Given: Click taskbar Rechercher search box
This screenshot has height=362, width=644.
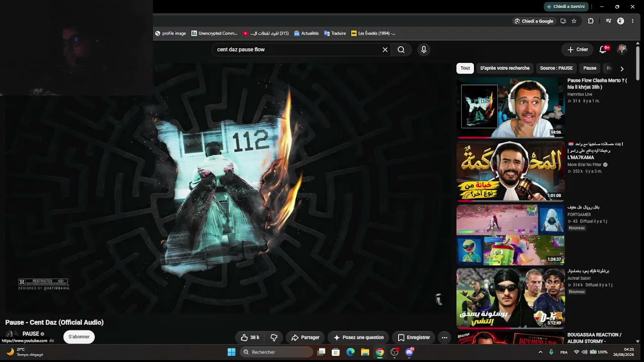Looking at the screenshot, I should [276, 352].
